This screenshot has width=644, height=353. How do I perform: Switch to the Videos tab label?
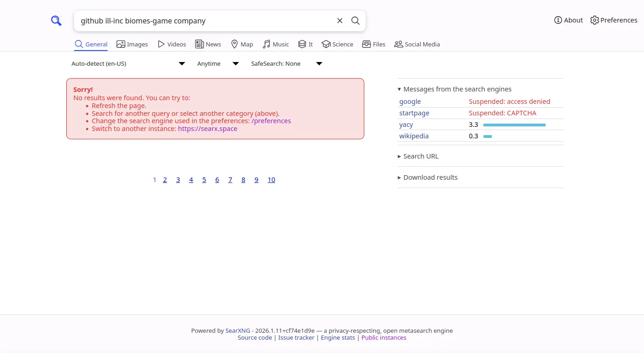(x=177, y=44)
